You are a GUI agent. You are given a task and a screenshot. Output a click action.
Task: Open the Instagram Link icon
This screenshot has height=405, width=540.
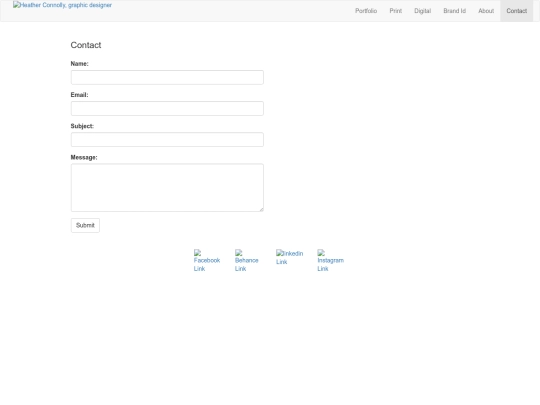point(330,261)
